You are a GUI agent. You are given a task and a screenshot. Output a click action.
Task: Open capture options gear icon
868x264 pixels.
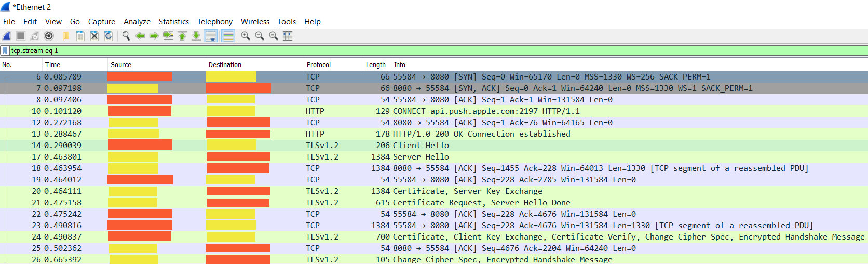tap(49, 36)
